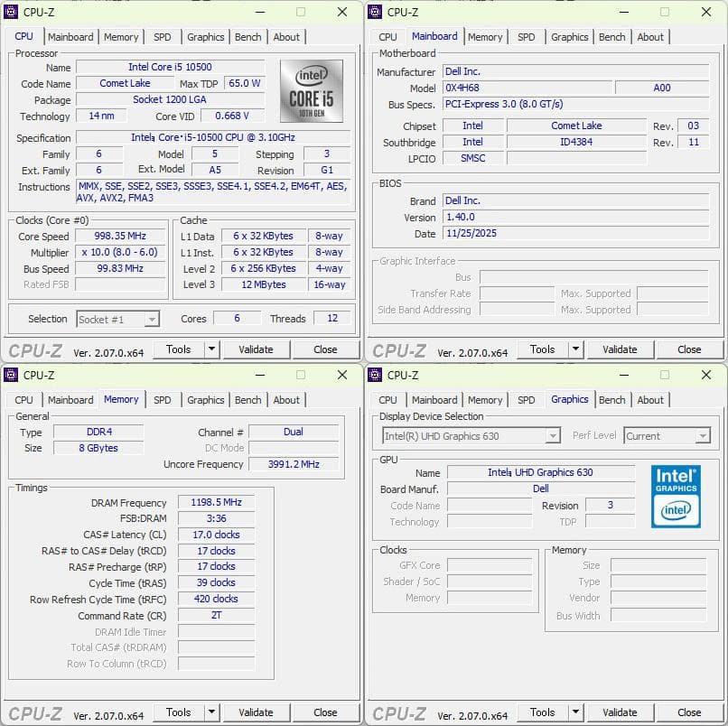Screen dimensions: 728x726
Task: Click the Tools button in the CPU window
Action: coord(179,349)
